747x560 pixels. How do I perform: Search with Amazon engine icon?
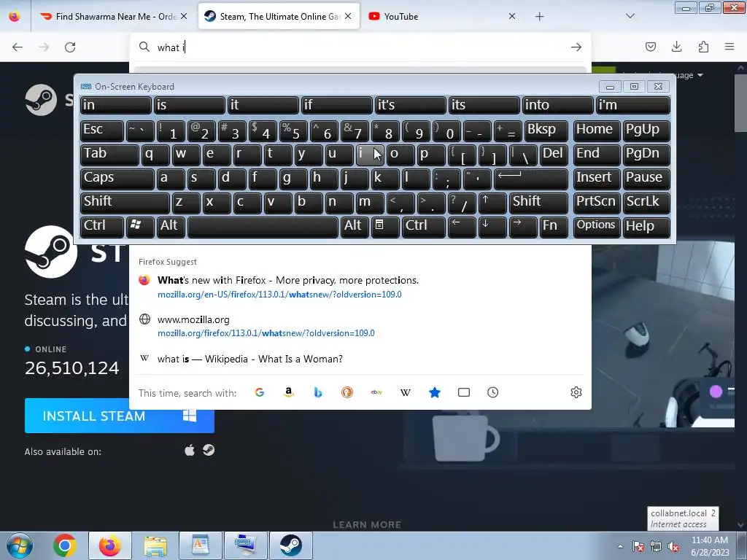(289, 392)
